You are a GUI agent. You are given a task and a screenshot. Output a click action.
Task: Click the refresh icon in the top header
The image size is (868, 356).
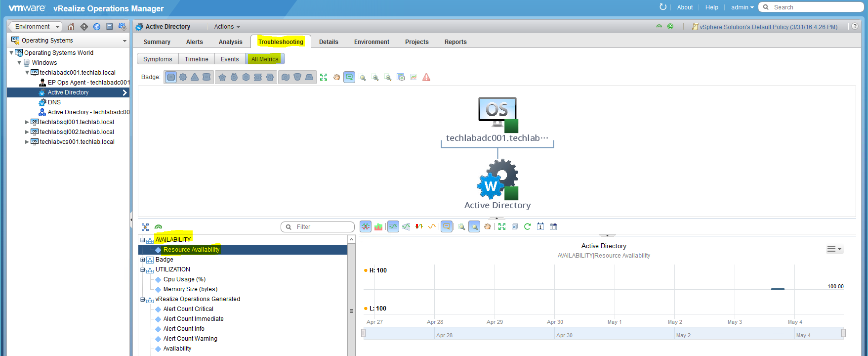pyautogui.click(x=663, y=7)
